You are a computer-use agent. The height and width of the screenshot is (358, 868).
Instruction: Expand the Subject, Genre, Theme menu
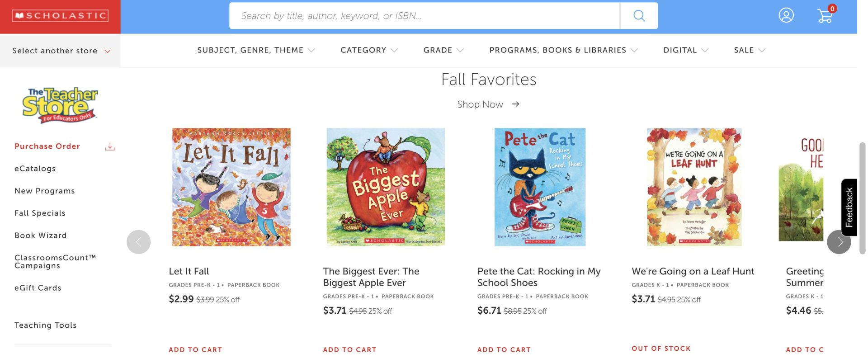(256, 50)
